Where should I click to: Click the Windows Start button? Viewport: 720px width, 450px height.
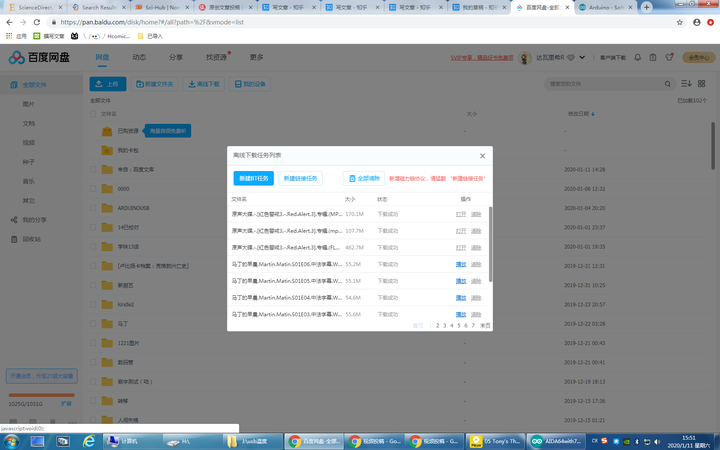coord(12,442)
